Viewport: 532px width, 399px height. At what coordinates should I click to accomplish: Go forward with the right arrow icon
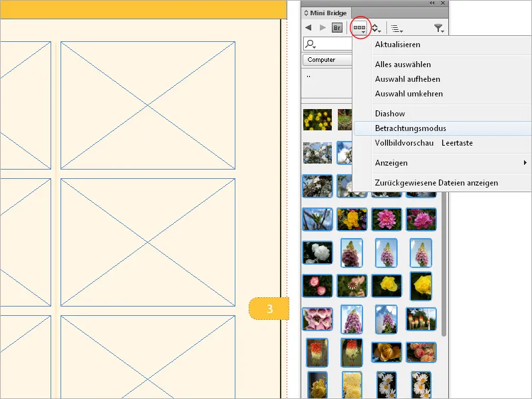click(323, 27)
